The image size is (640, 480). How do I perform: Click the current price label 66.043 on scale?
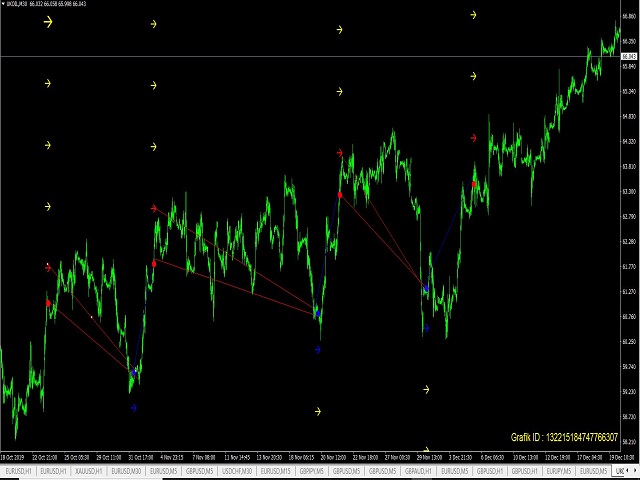pos(629,56)
